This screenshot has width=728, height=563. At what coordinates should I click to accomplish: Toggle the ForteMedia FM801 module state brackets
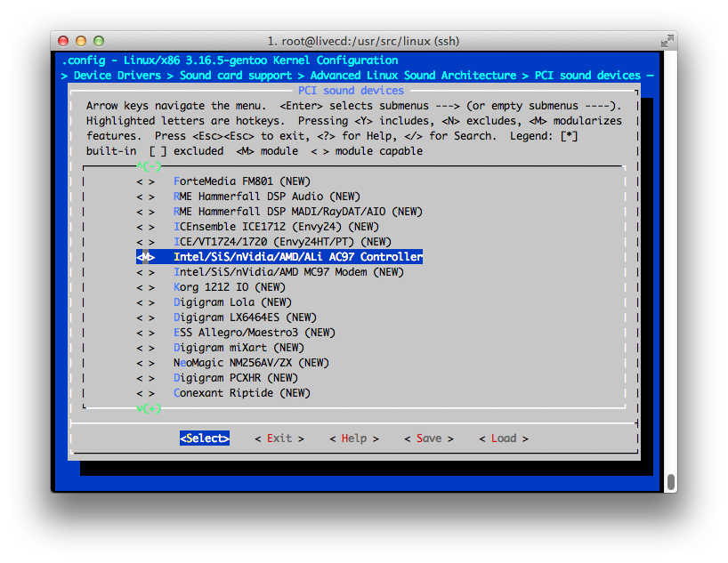[x=145, y=181]
